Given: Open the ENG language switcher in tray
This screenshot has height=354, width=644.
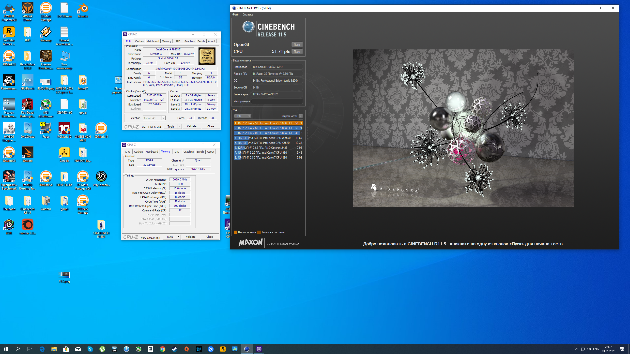Looking at the screenshot, I should pos(596,349).
